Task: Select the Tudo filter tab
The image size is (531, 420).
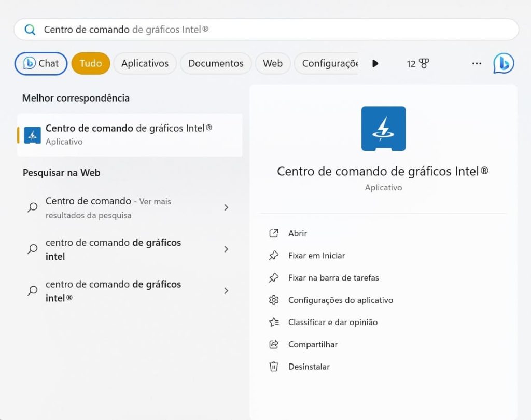Action: [x=91, y=63]
